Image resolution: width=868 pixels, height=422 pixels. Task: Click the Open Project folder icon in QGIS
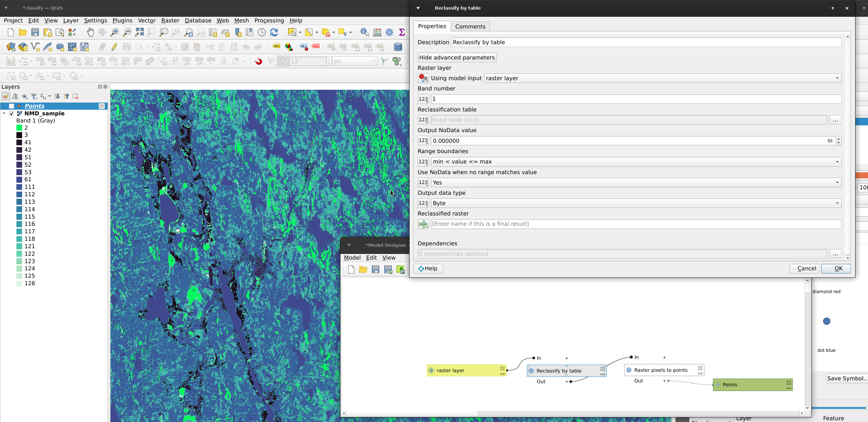(x=23, y=32)
